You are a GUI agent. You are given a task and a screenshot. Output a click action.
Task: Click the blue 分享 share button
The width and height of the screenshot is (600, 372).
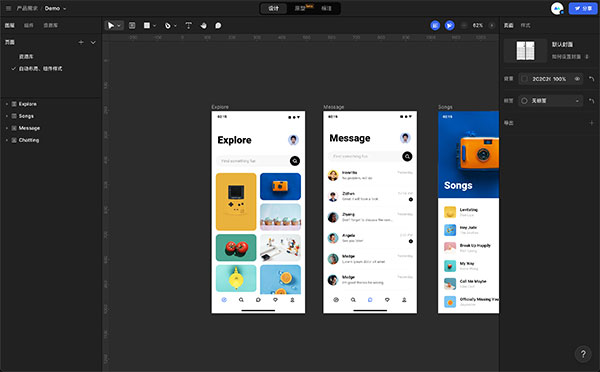click(x=583, y=8)
